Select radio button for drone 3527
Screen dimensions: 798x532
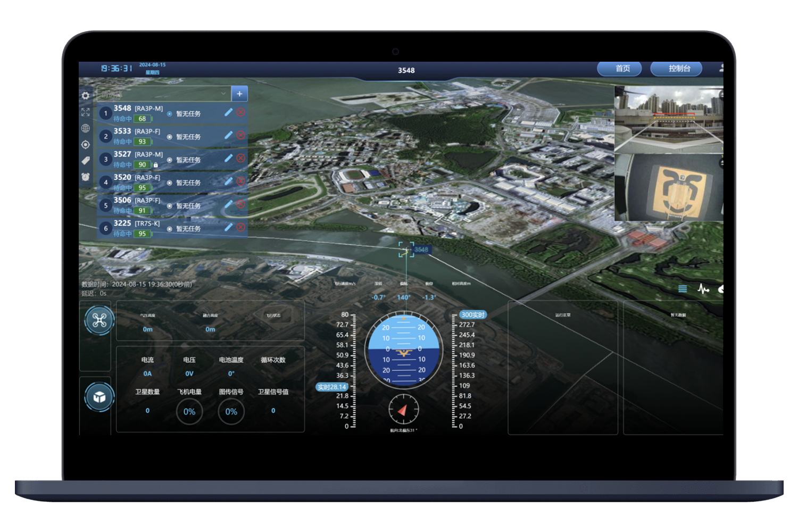click(170, 160)
